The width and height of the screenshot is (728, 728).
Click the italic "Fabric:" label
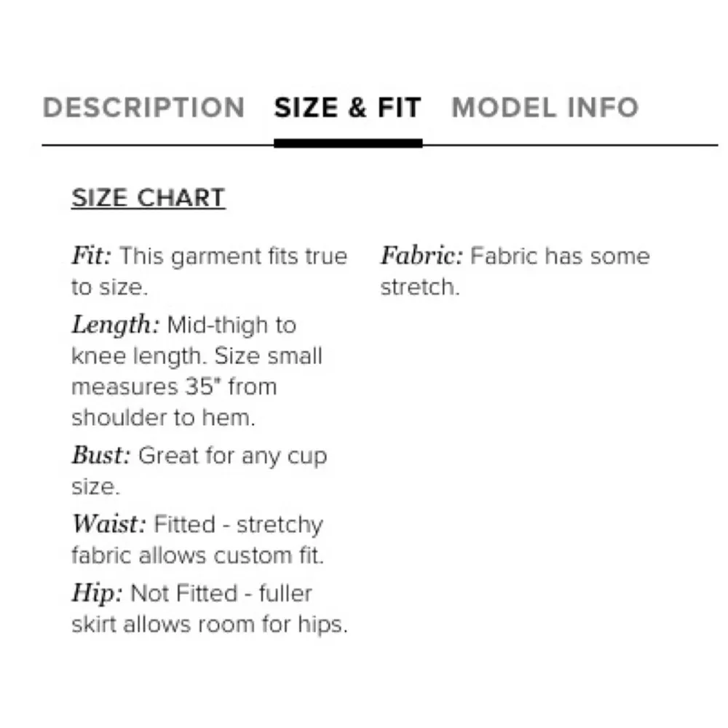(422, 256)
